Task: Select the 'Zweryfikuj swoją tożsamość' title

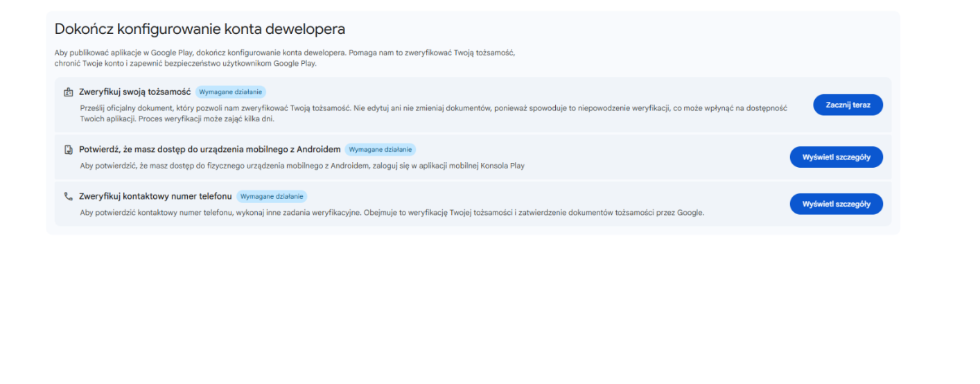Action: (x=134, y=91)
